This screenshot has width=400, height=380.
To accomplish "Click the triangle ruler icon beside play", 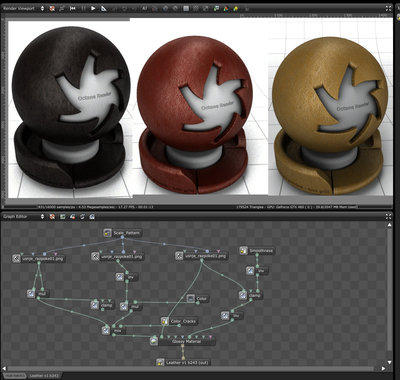I will pyautogui.click(x=104, y=9).
